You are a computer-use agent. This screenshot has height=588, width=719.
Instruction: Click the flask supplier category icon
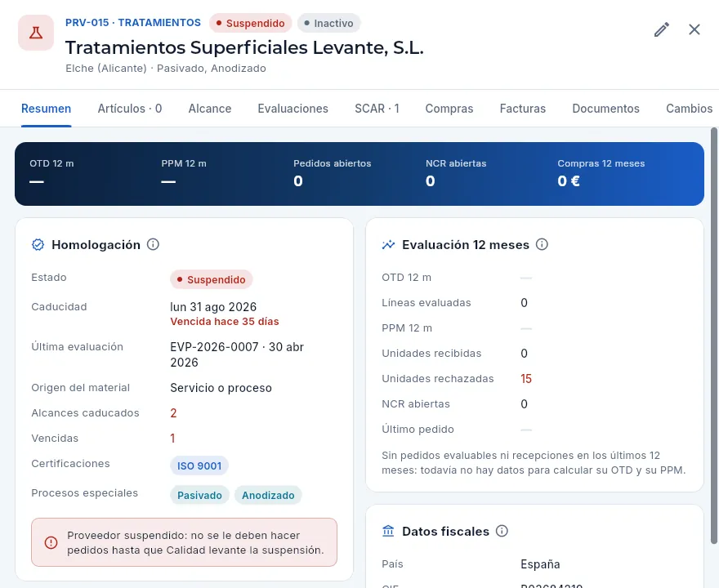pos(36,33)
